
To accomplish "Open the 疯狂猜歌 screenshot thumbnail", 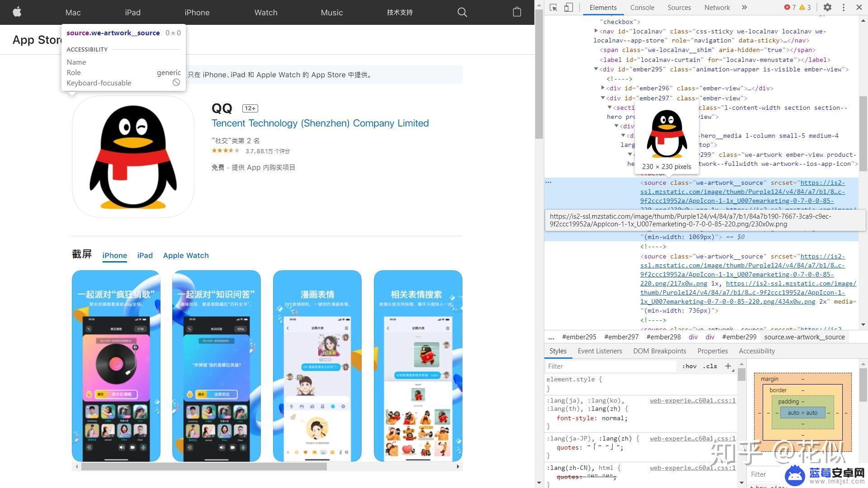I will (116, 366).
